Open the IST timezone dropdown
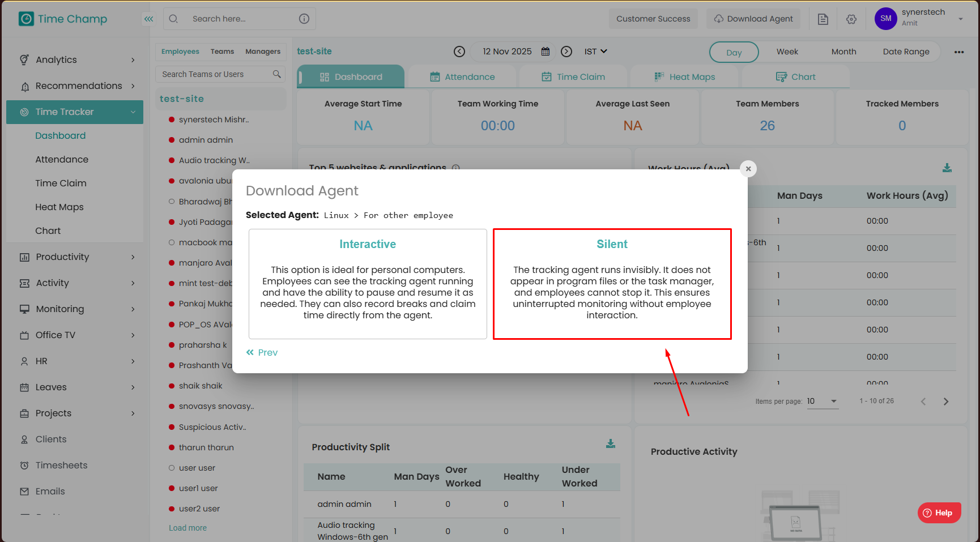This screenshot has height=542, width=980. 596,52
